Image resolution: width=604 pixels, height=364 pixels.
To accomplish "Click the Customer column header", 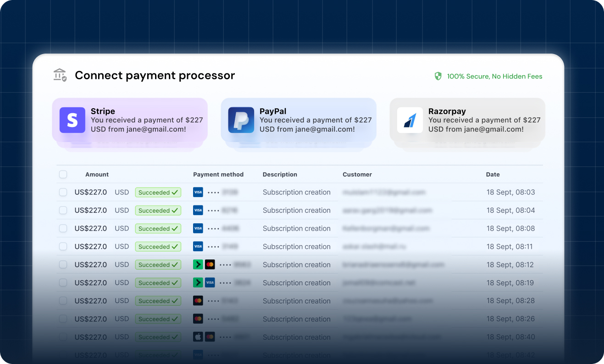I will [x=357, y=175].
